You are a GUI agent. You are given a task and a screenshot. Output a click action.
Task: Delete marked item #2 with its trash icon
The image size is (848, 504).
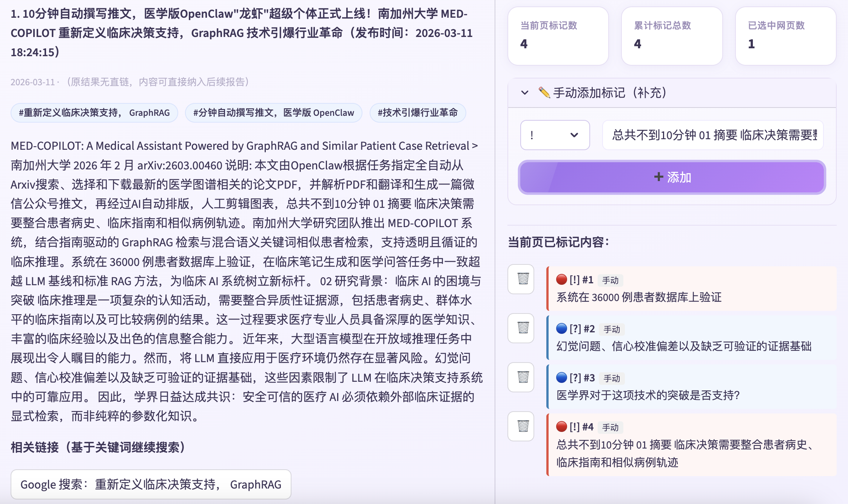coord(521,328)
